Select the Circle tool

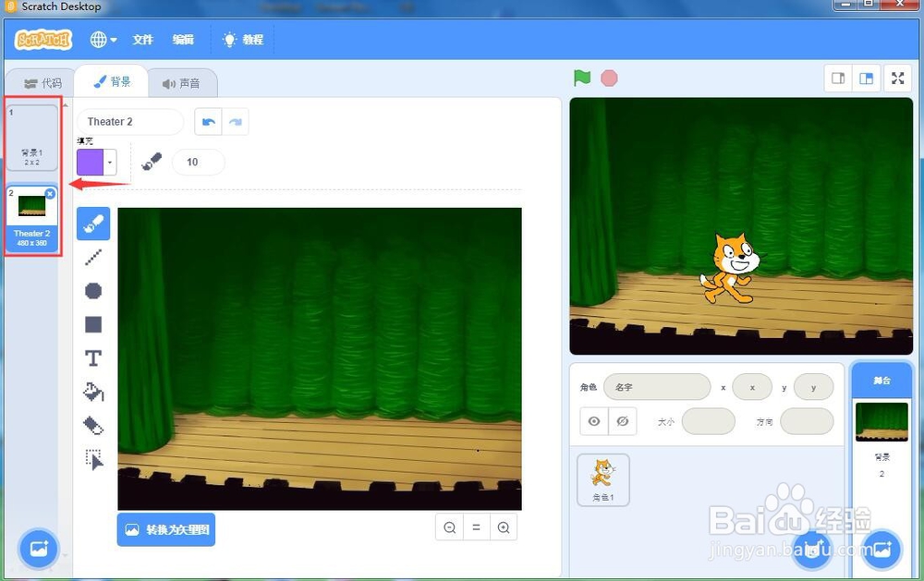click(93, 291)
